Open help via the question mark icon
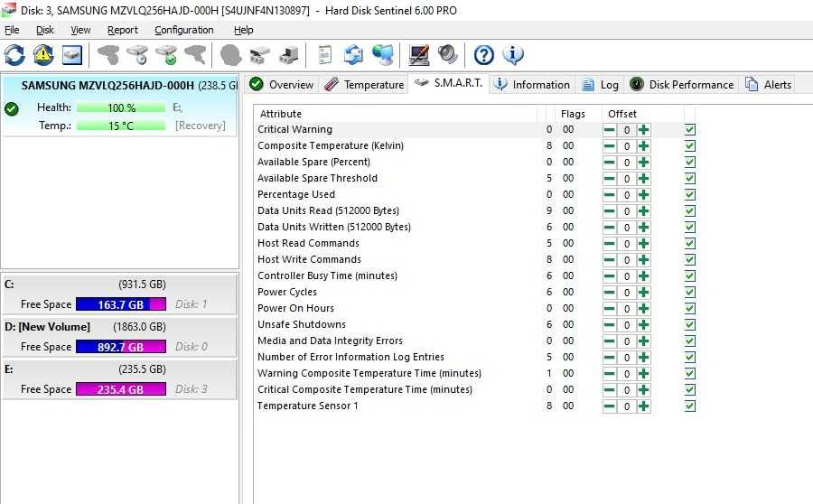This screenshot has width=813, height=504. point(484,55)
